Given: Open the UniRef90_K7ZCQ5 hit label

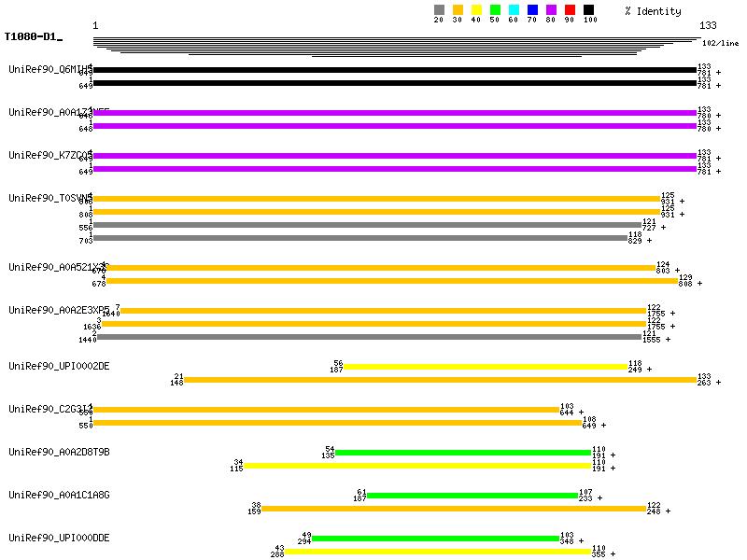Looking at the screenshot, I should pyautogui.click(x=49, y=155).
